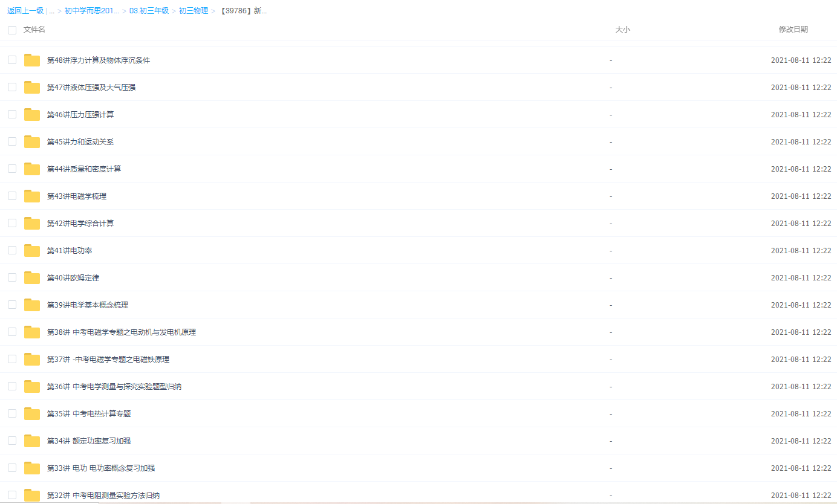The image size is (837, 504).
Task: Tick the checkbox for 第39讲电学基本概念梳理
Action: tap(12, 305)
